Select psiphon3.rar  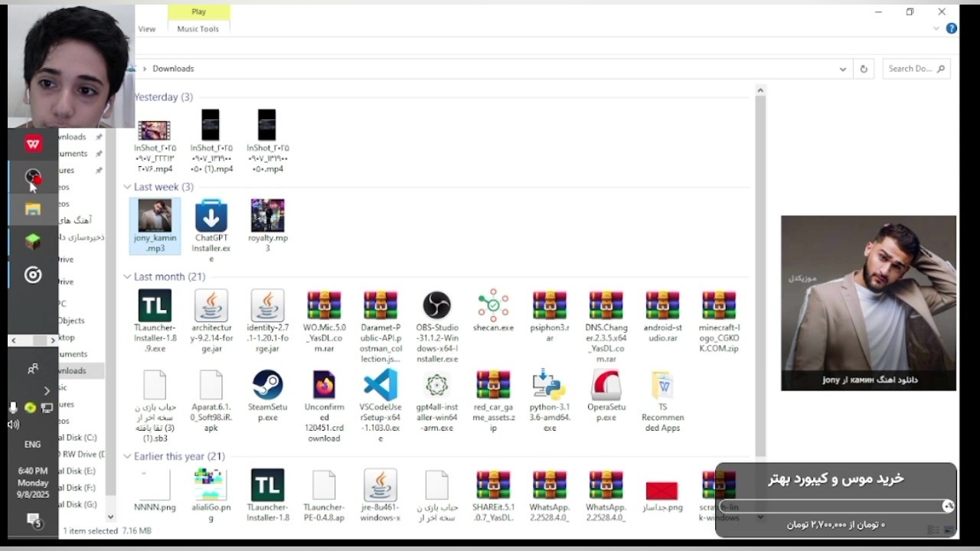550,315
